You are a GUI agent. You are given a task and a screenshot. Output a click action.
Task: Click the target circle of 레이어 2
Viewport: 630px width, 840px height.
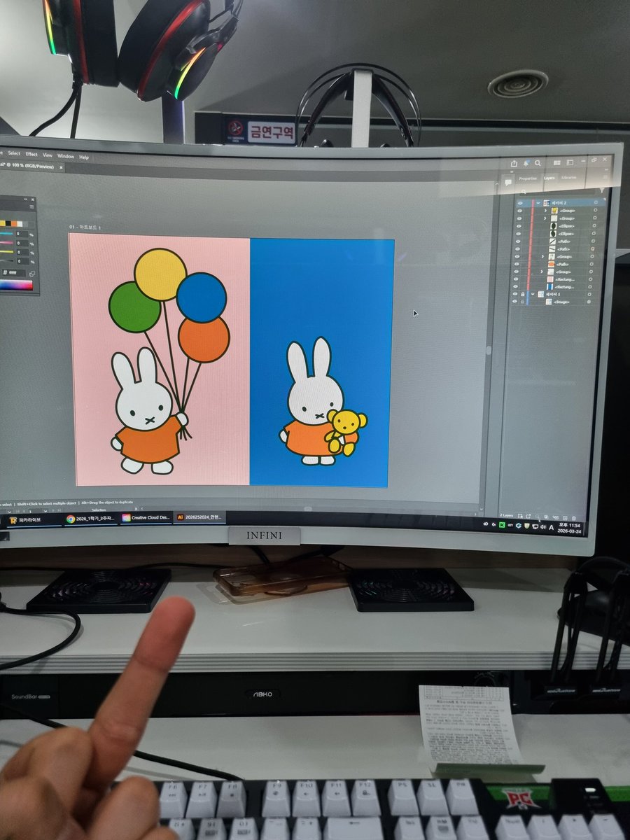click(596, 202)
